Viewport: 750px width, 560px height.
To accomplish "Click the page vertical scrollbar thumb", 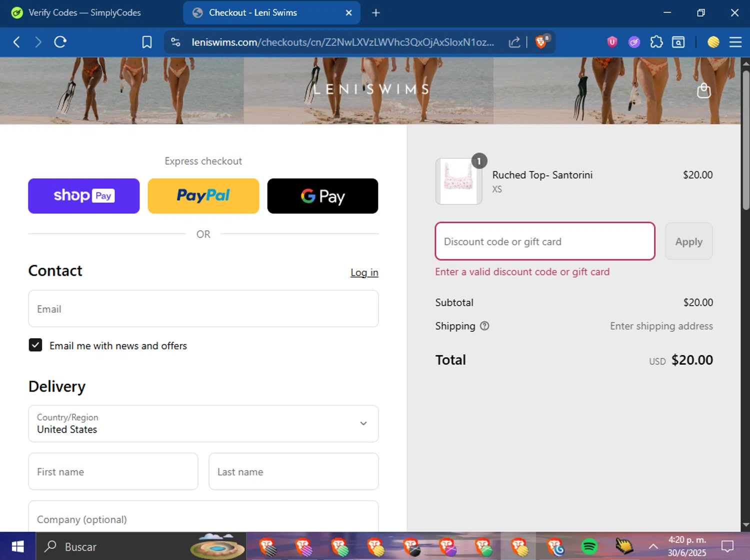I will (745, 140).
